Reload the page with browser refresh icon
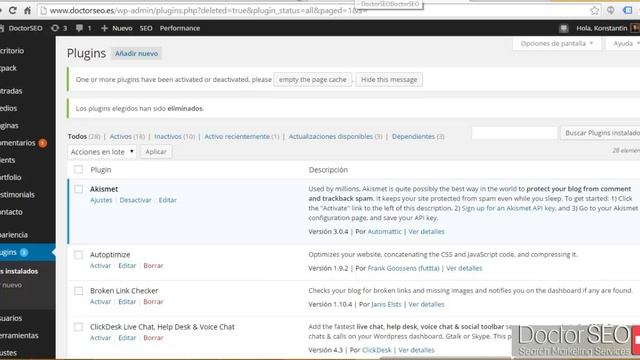The height and width of the screenshot is (360, 640). click(12, 11)
